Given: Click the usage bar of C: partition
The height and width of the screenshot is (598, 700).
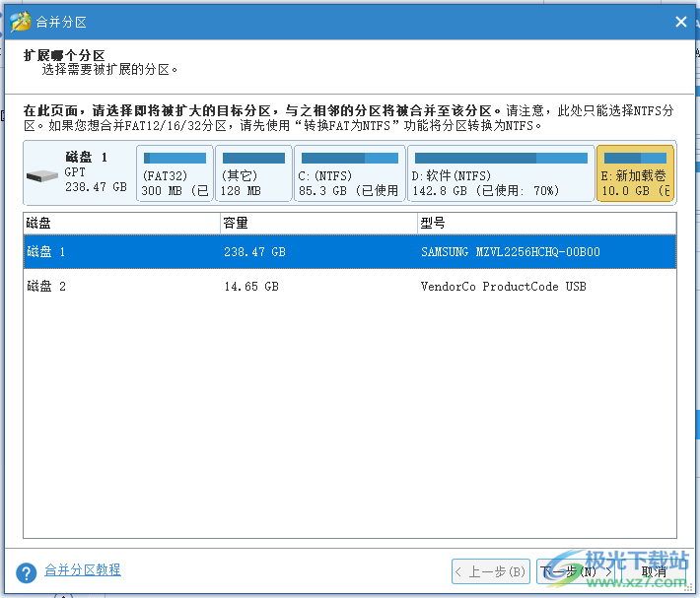Looking at the screenshot, I should (350, 158).
